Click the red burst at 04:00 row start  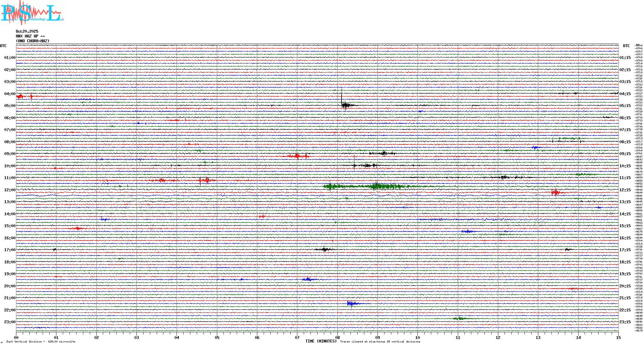point(20,96)
